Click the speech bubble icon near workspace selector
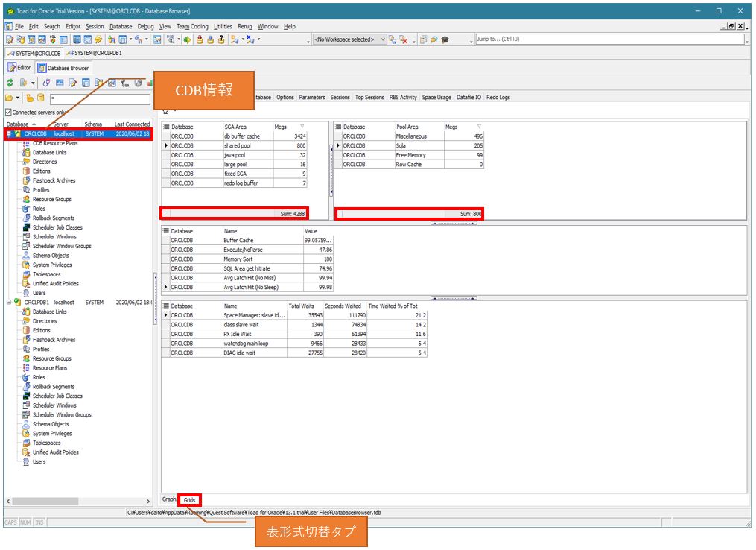 (x=434, y=39)
